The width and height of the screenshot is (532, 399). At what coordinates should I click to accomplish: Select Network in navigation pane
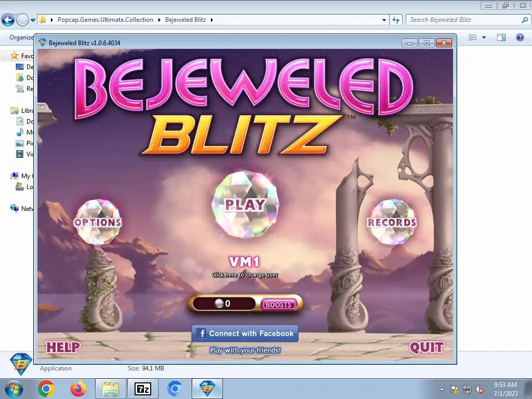[x=22, y=208]
